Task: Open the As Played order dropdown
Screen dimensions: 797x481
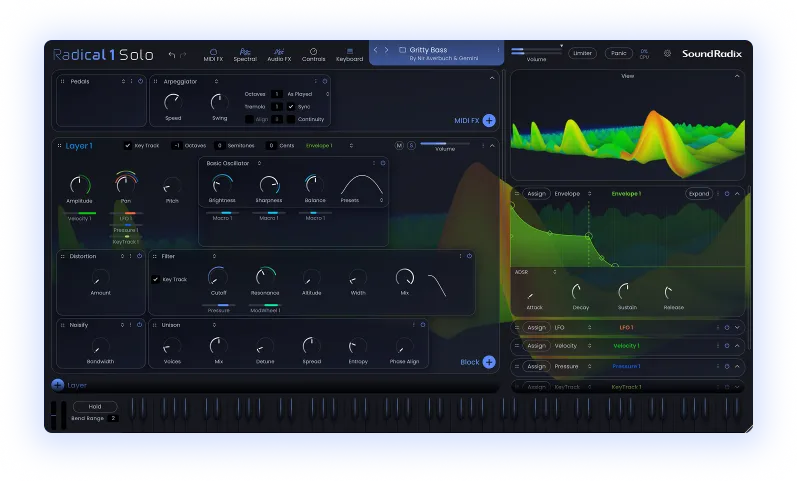Action: click(x=308, y=94)
